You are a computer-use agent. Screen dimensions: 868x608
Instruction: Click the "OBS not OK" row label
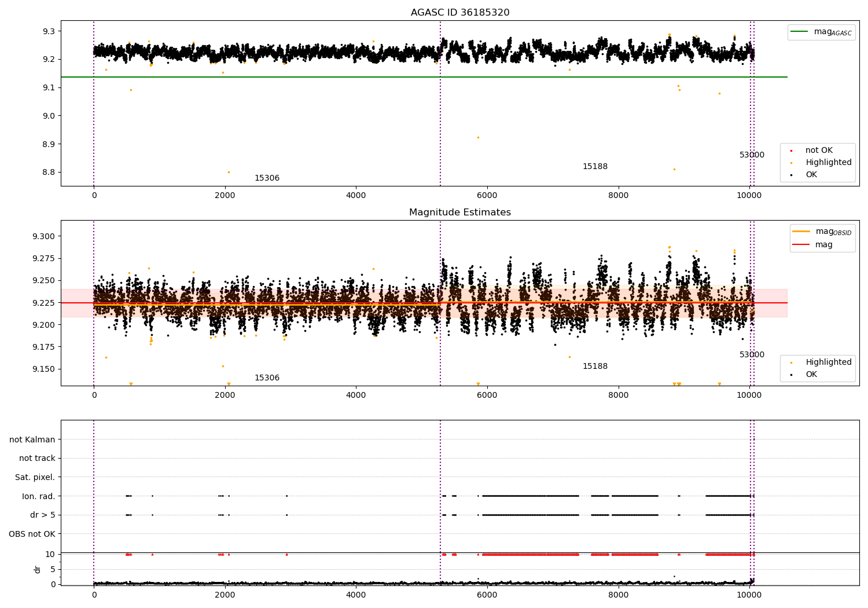coord(32,534)
